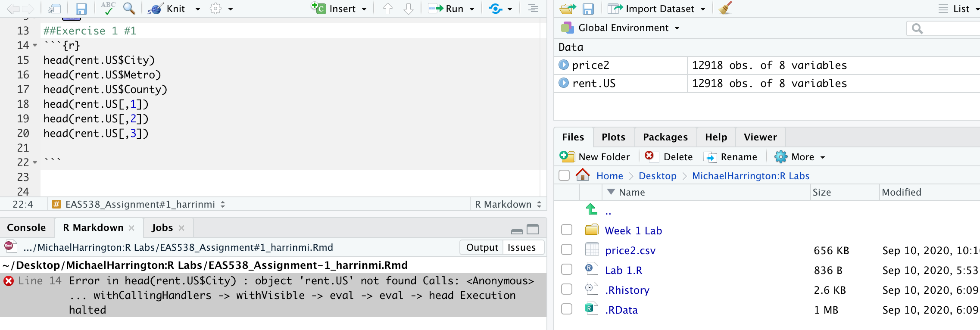
Task: Open the price2.csv file
Action: click(630, 250)
